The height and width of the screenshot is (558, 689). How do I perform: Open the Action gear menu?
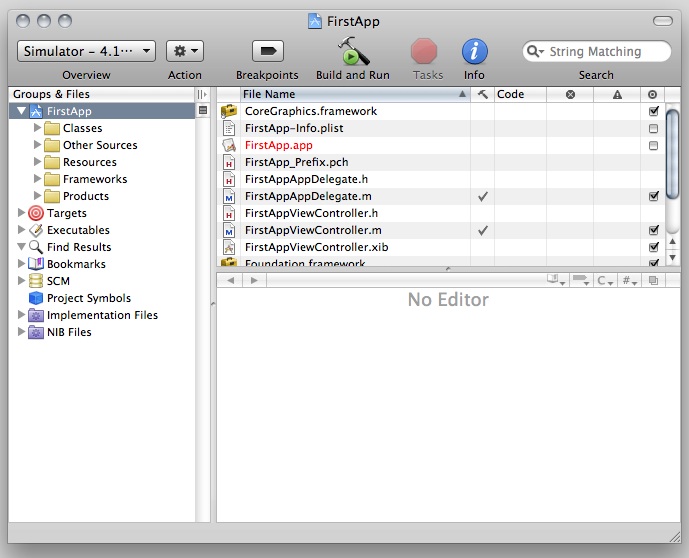pos(185,51)
